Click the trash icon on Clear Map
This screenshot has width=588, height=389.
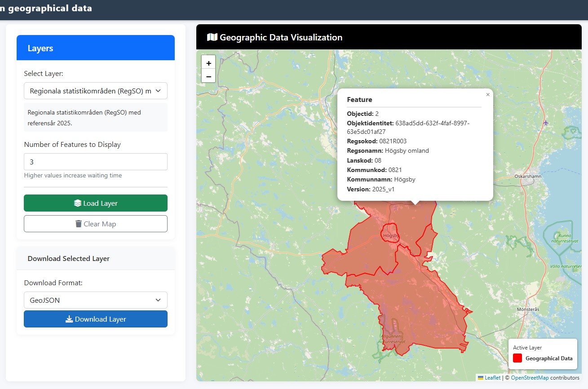[x=79, y=224]
